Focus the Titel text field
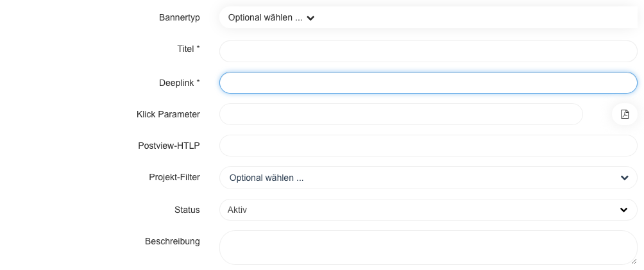This screenshot has width=644, height=270. tap(428, 51)
